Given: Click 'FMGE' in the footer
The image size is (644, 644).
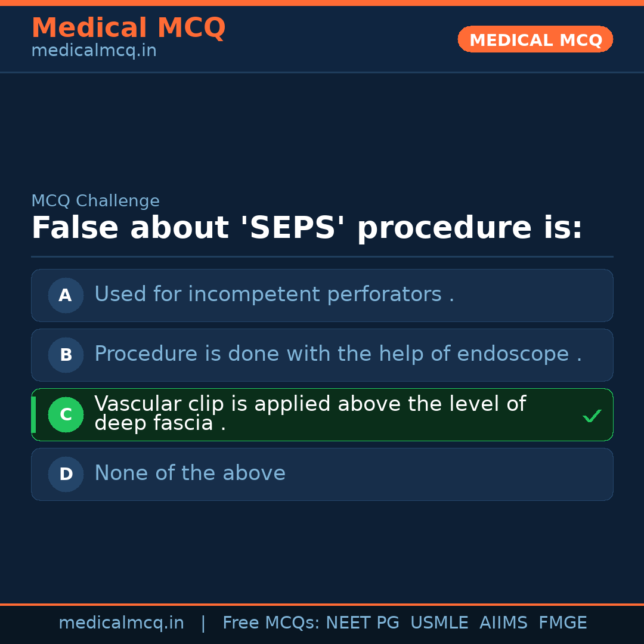Looking at the screenshot, I should pyautogui.click(x=562, y=623).
